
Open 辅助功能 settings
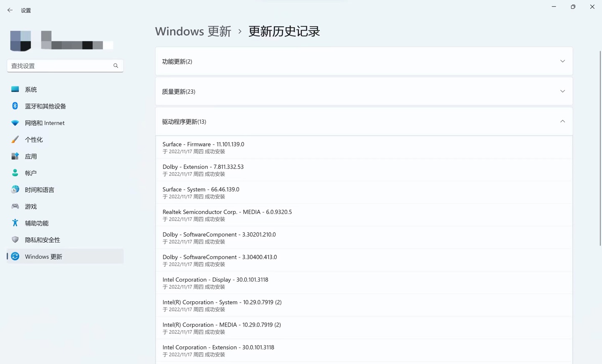click(x=65, y=223)
